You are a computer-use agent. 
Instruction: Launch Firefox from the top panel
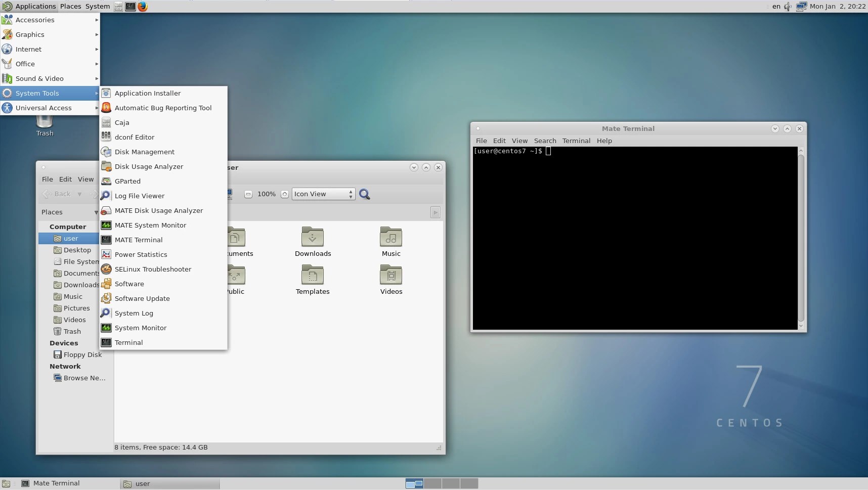pos(143,7)
